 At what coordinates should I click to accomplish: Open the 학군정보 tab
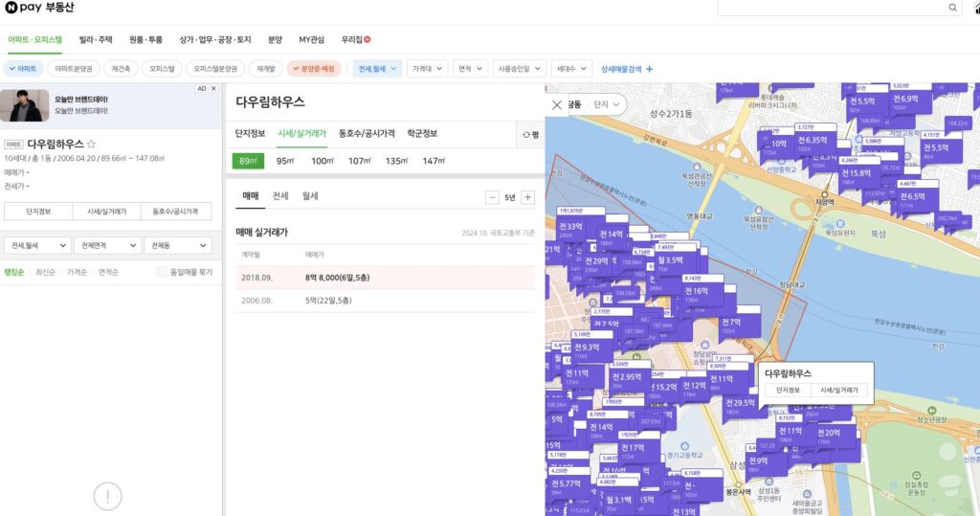point(422,133)
